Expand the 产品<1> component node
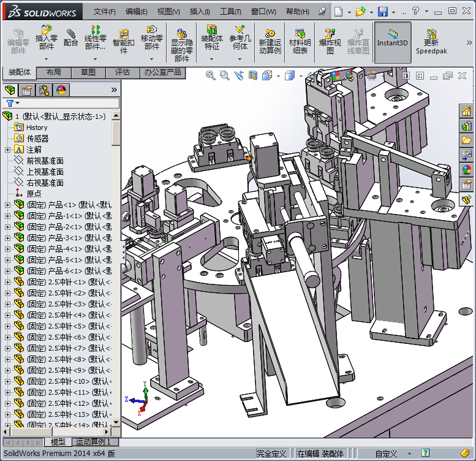 click(x=7, y=205)
